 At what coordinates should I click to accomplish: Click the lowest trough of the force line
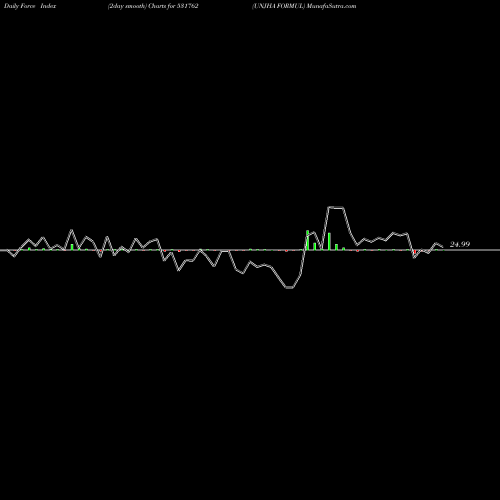(289, 287)
